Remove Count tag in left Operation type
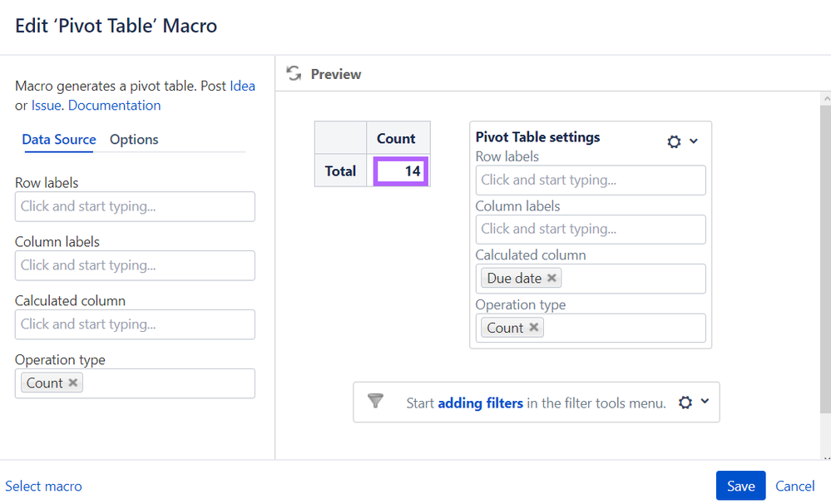The width and height of the screenshot is (831, 504). pos(73,383)
